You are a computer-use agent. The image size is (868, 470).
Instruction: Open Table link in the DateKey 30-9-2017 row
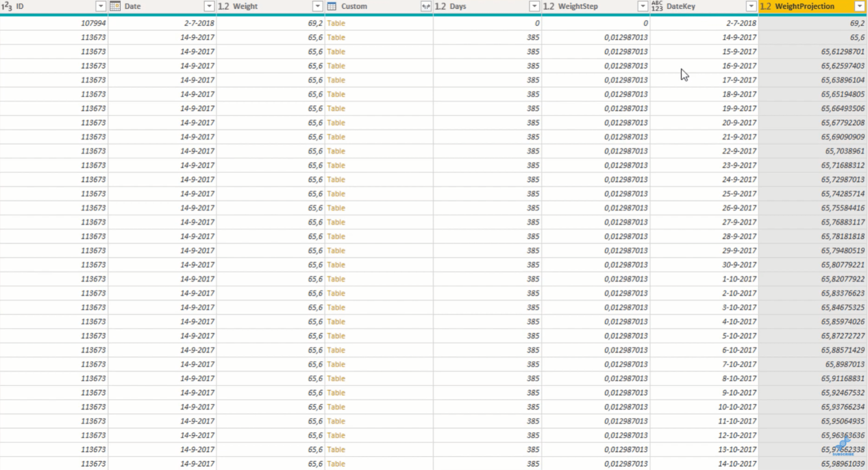pyautogui.click(x=336, y=265)
